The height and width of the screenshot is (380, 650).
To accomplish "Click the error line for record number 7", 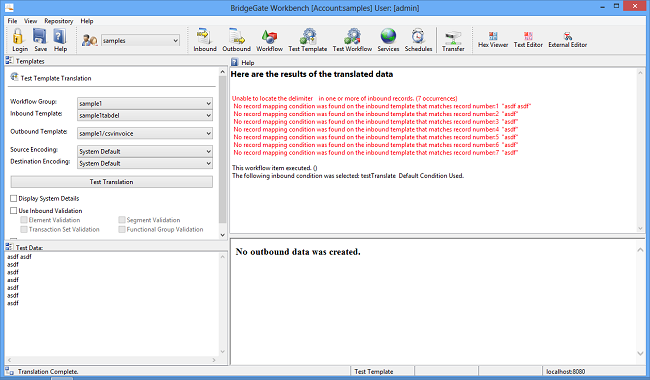I will (376, 152).
